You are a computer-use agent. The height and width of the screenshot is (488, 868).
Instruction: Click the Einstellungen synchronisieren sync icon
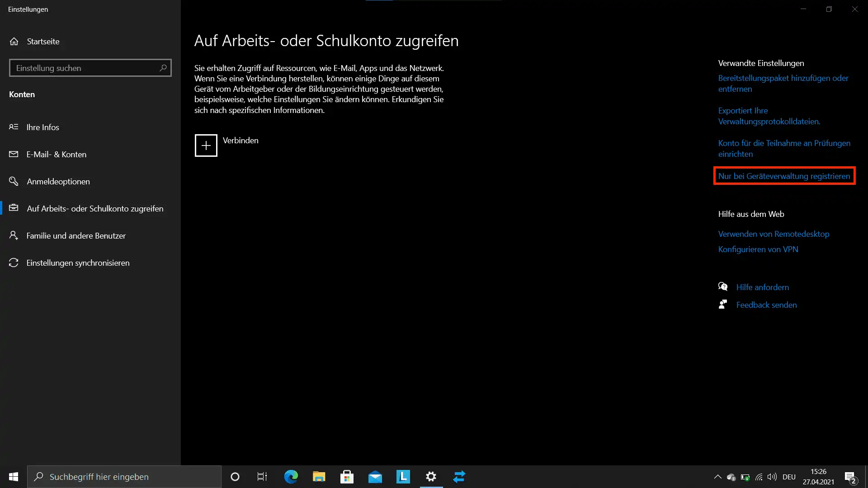click(14, 263)
